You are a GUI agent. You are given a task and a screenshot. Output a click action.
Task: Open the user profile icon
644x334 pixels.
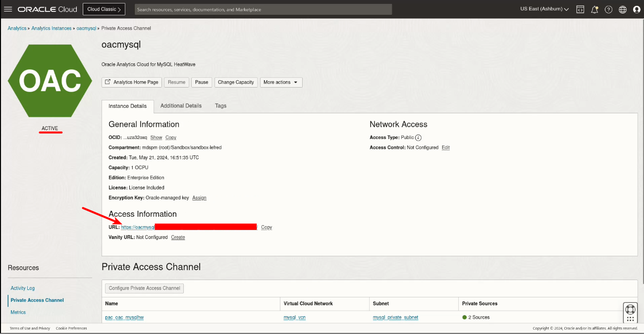[637, 9]
